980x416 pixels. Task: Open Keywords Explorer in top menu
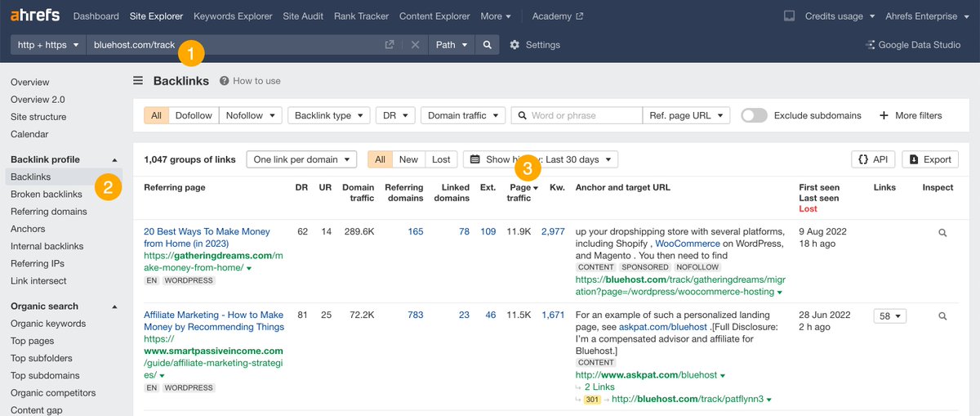(x=233, y=16)
